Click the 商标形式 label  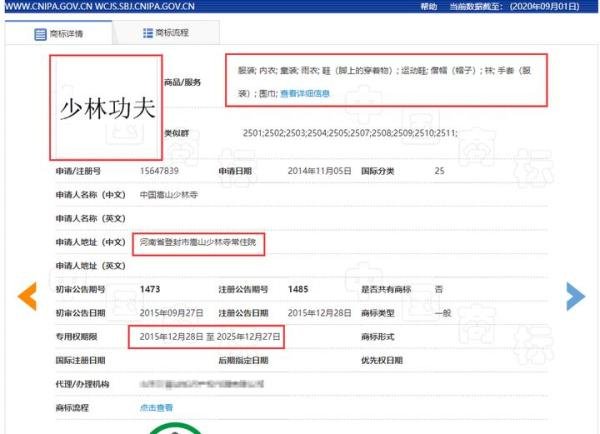[x=378, y=337]
